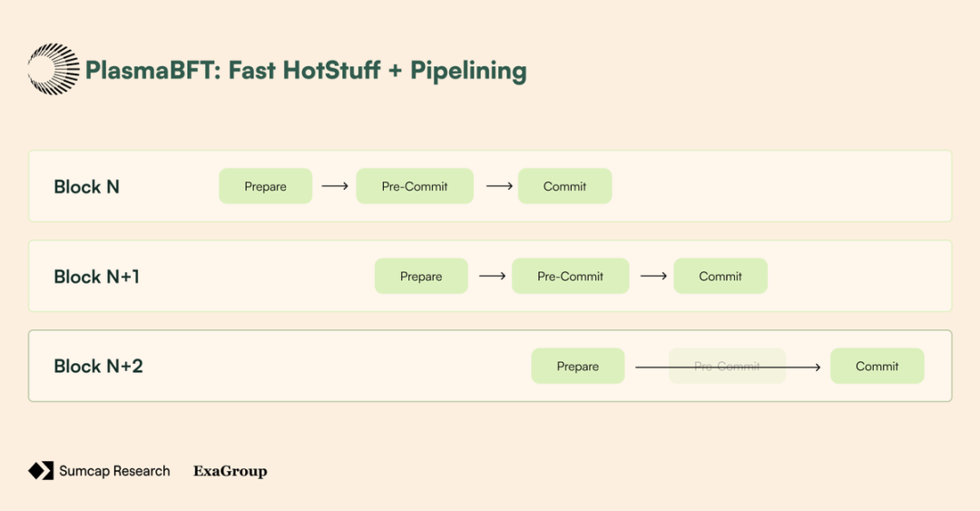Click the Block N+2 row label

[x=99, y=367]
